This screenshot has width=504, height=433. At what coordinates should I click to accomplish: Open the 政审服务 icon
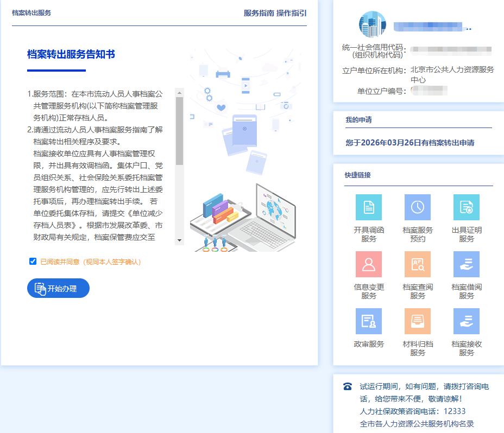coord(369,321)
